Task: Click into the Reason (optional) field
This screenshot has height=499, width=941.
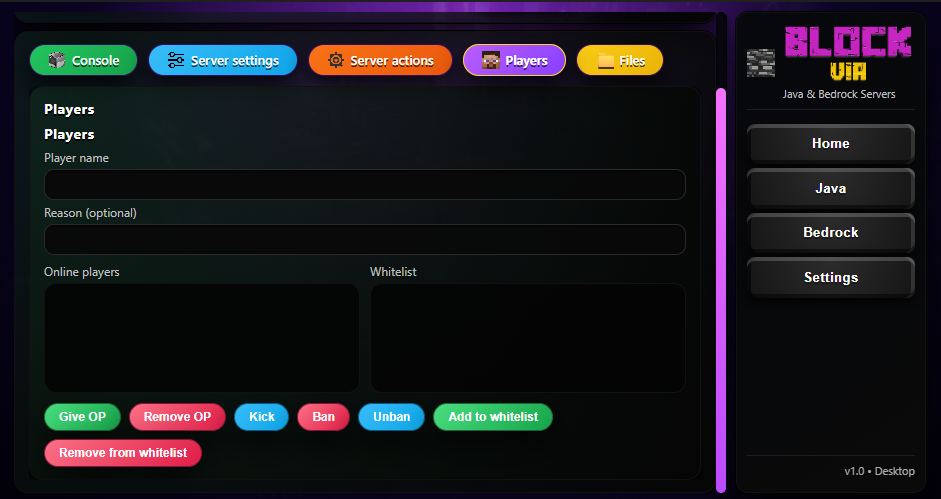Action: pyautogui.click(x=364, y=240)
